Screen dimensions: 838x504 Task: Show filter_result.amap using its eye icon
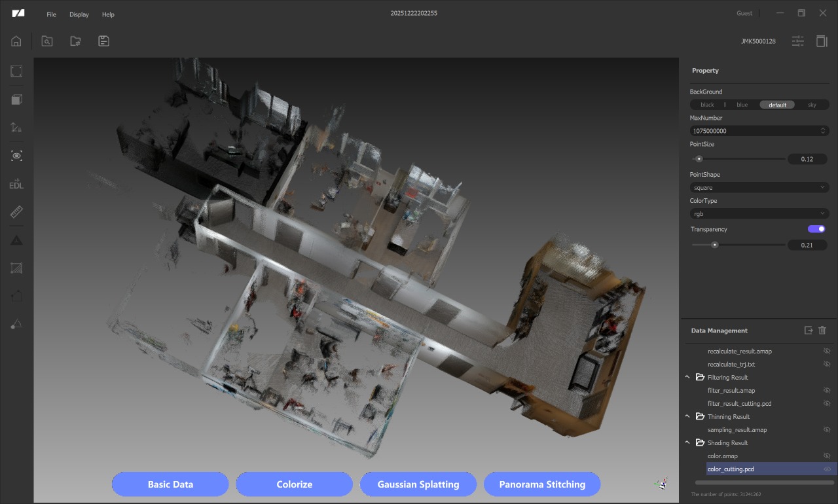[x=827, y=391]
